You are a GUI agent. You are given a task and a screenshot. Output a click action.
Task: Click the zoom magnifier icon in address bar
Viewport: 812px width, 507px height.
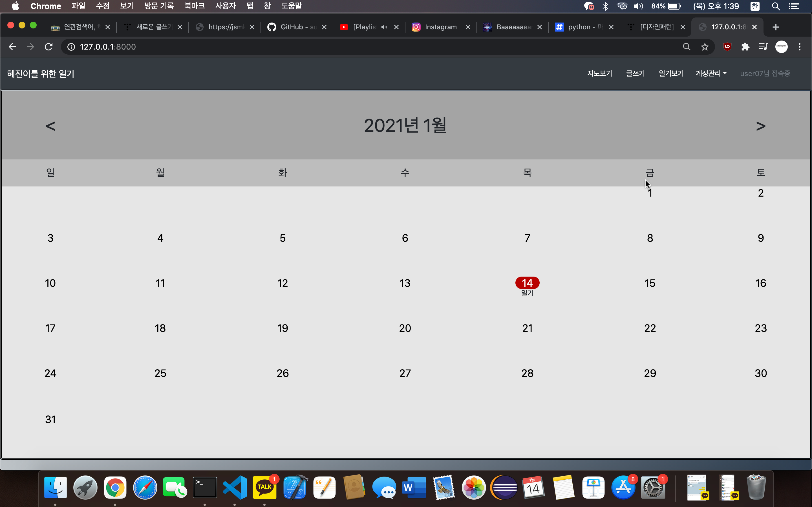click(x=687, y=46)
